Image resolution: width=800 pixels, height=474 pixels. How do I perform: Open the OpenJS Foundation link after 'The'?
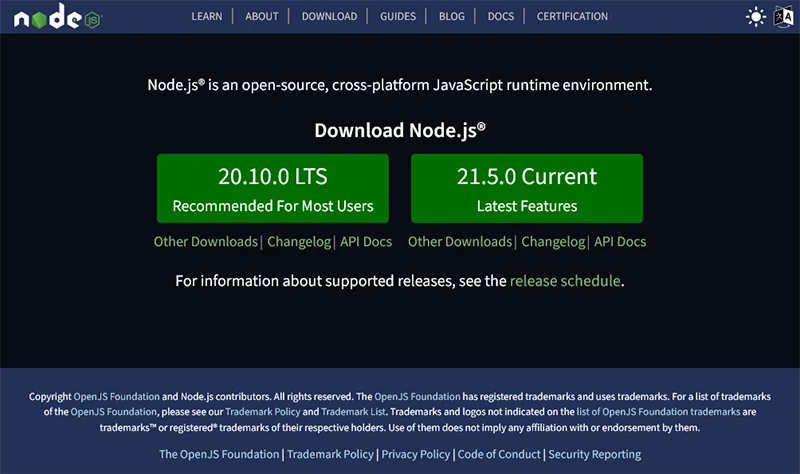tap(417, 396)
